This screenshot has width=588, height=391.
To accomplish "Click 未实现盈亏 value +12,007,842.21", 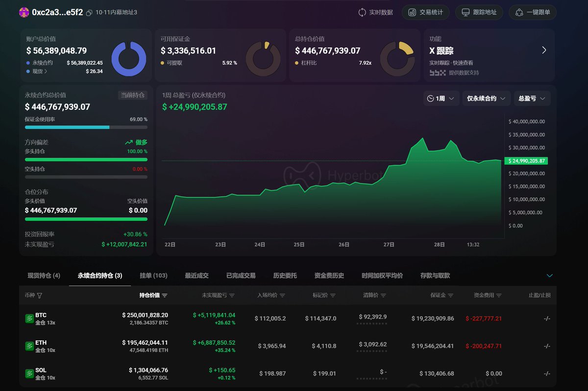I will tap(124, 244).
